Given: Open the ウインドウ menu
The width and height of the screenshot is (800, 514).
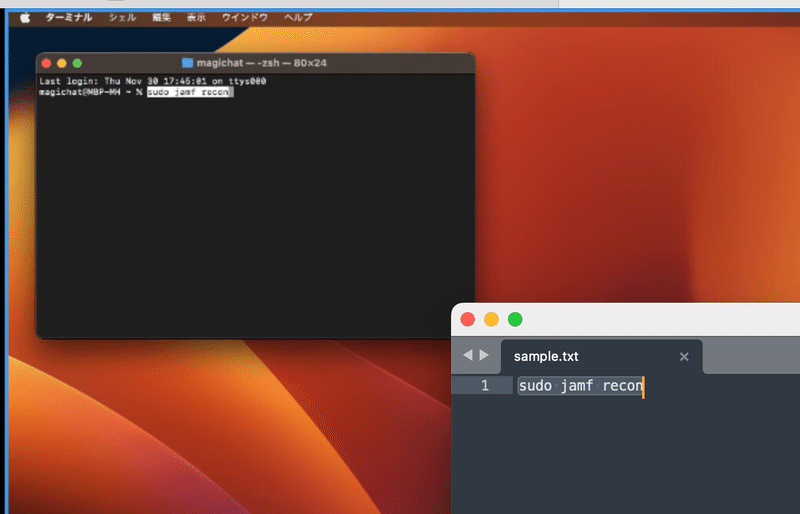Looking at the screenshot, I should [x=245, y=17].
